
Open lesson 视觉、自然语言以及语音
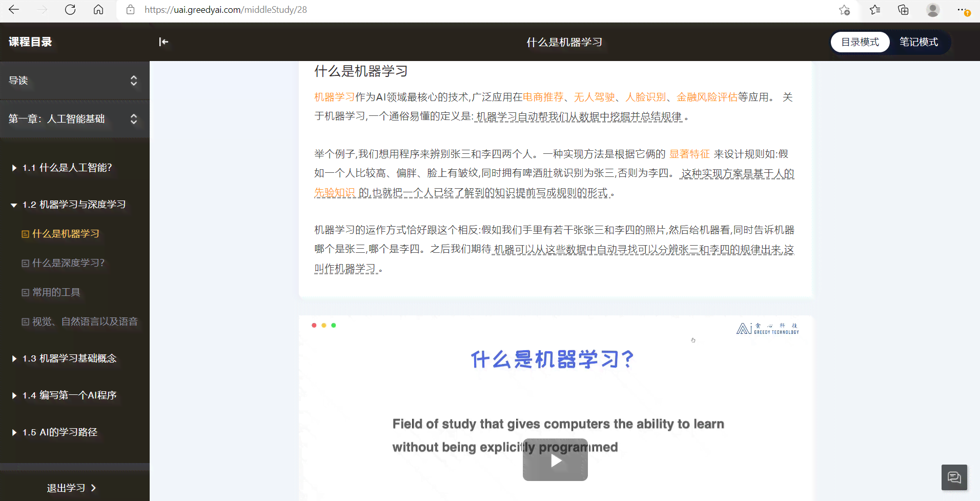tap(85, 322)
